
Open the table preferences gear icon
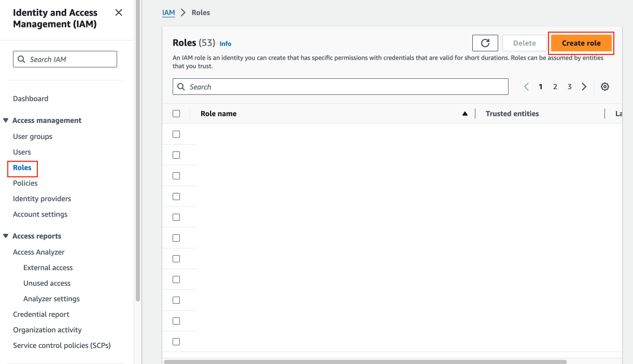click(605, 87)
